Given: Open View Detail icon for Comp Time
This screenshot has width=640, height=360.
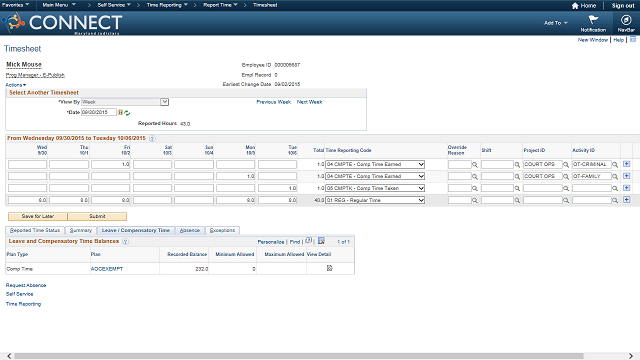Looking at the screenshot, I should [x=329, y=268].
